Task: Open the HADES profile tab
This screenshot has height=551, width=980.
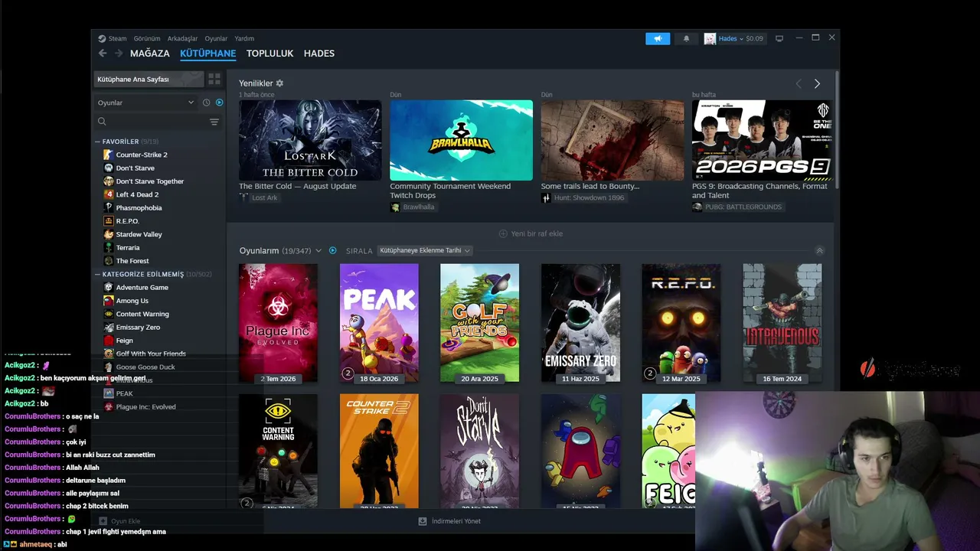Action: coord(319,54)
